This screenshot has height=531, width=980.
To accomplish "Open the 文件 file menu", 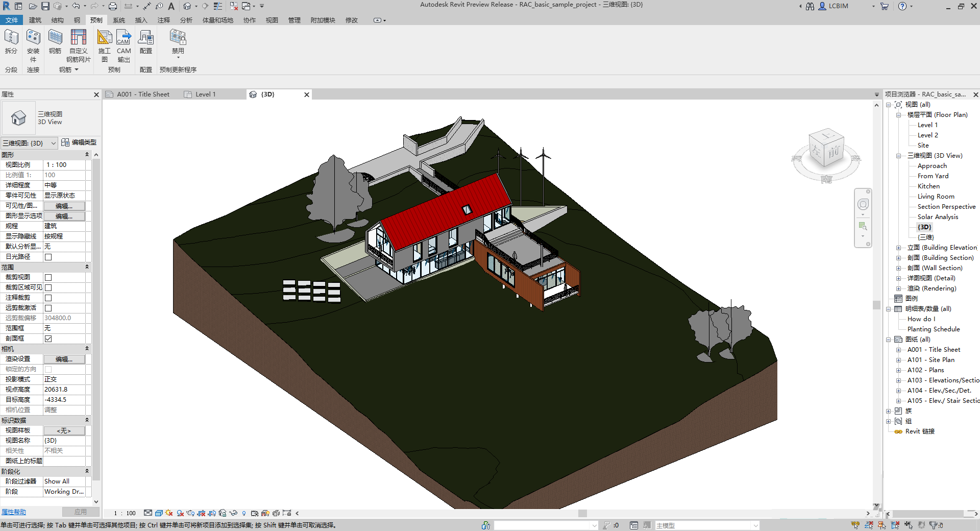I will 12,20.
